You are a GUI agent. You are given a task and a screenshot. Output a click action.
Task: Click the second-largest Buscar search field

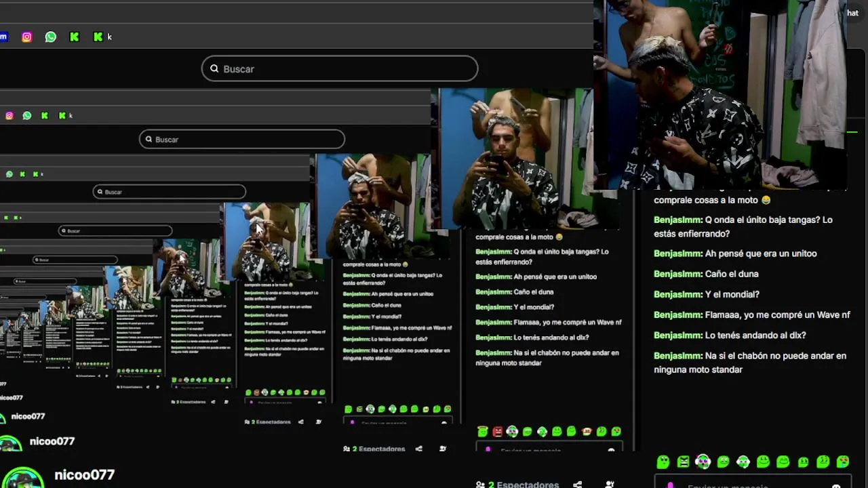click(242, 140)
